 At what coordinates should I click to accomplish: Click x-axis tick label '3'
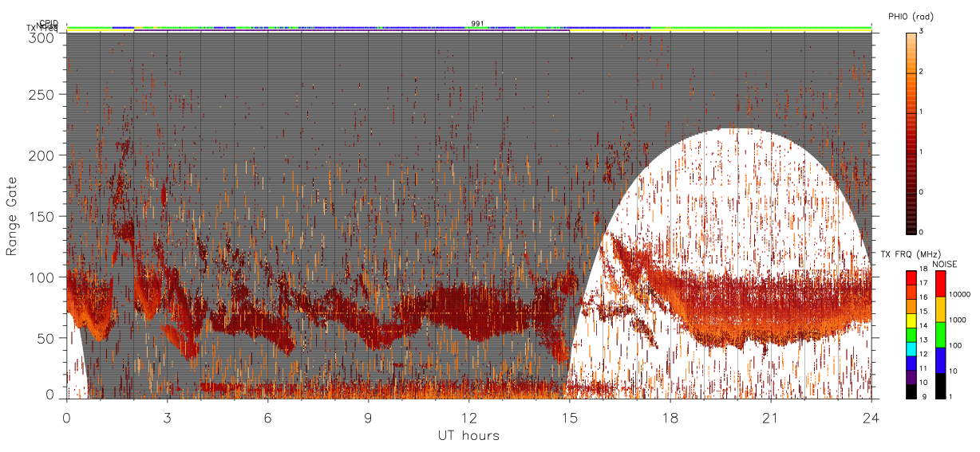(x=167, y=417)
